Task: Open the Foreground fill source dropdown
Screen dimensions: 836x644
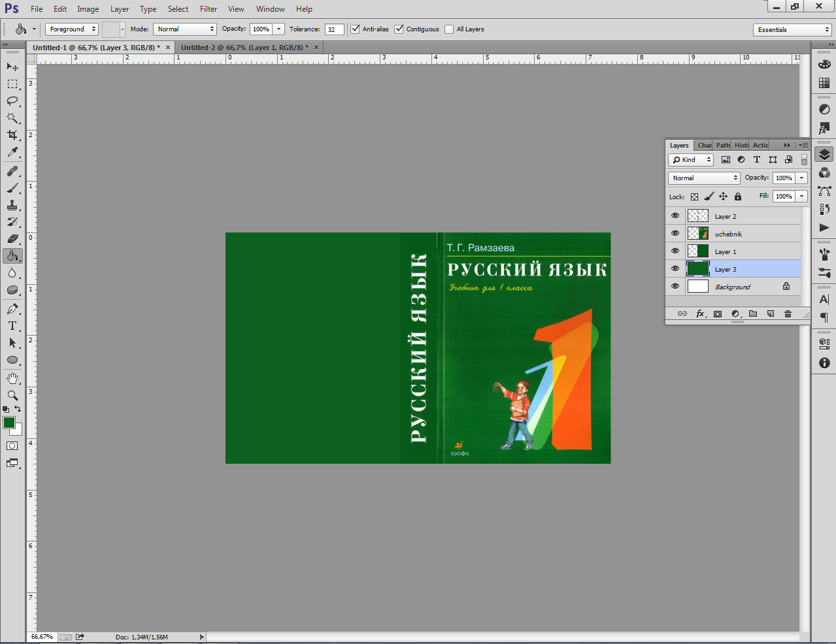Action: point(72,29)
